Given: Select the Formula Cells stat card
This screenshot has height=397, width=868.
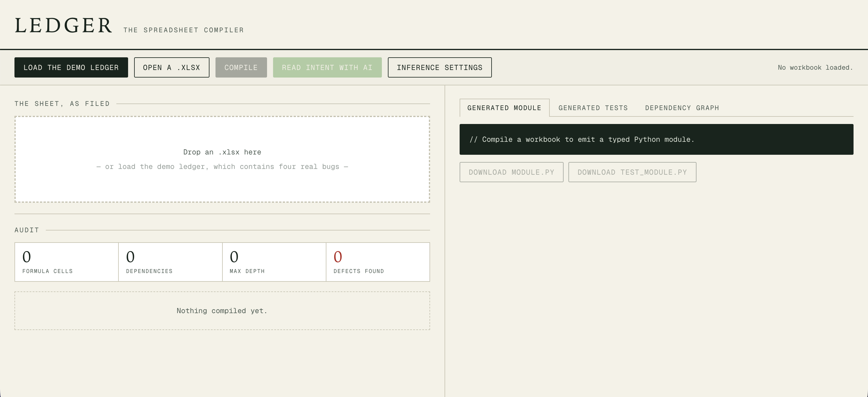Looking at the screenshot, I should pos(66,262).
